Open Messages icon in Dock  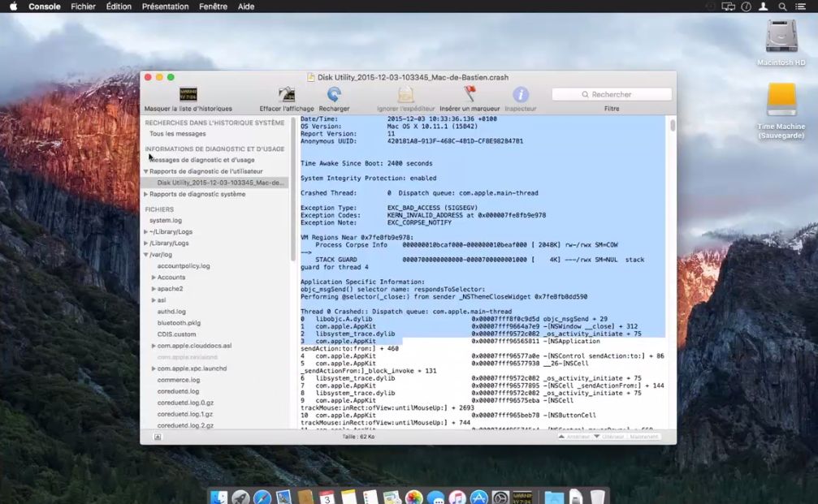coord(435,498)
